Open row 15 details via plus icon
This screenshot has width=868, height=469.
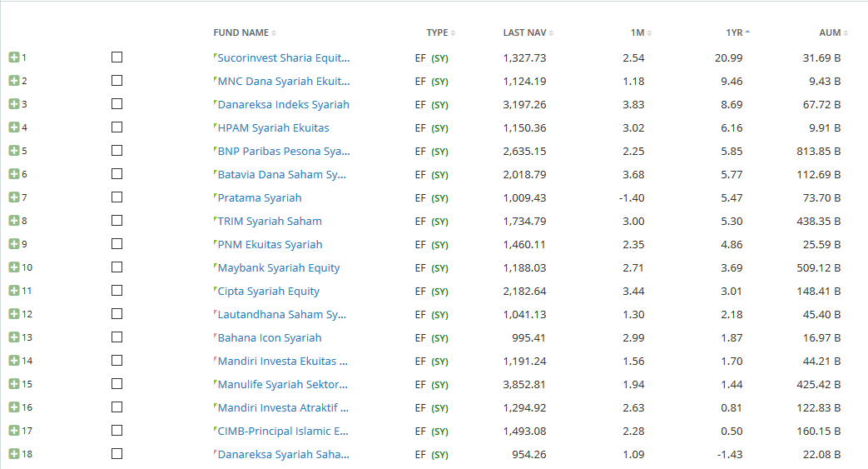pos(14,384)
